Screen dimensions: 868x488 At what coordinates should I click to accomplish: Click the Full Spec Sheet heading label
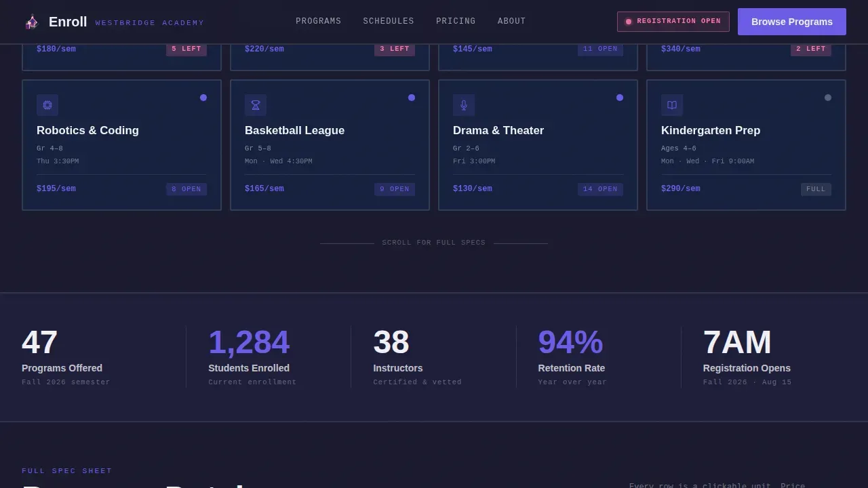[67, 471]
